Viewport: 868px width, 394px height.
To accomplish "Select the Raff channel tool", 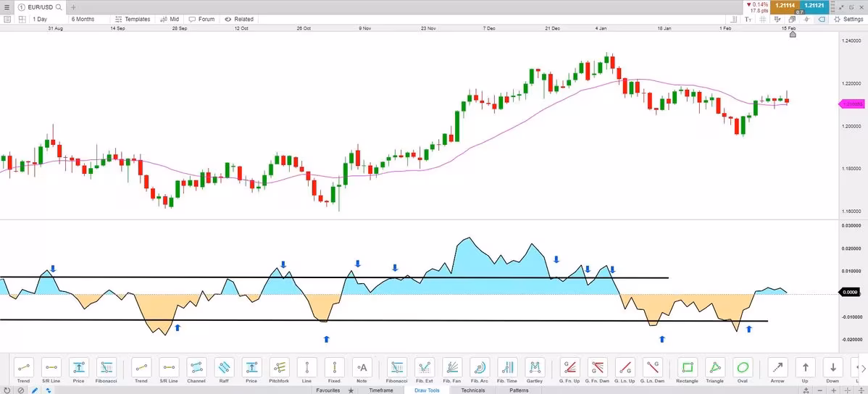I will [224, 368].
